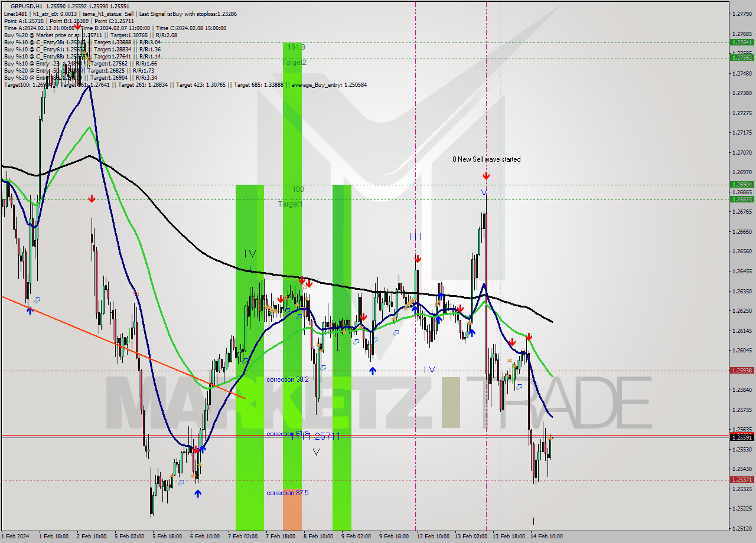Click the orange box beside 'correction 87.5'
Screen dimensions: 756x543
[292, 510]
